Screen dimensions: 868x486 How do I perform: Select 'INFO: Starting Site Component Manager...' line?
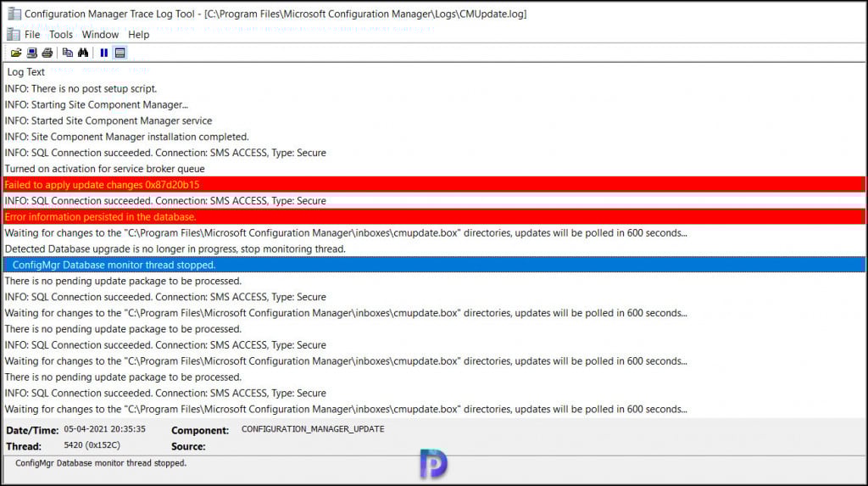[x=434, y=104]
